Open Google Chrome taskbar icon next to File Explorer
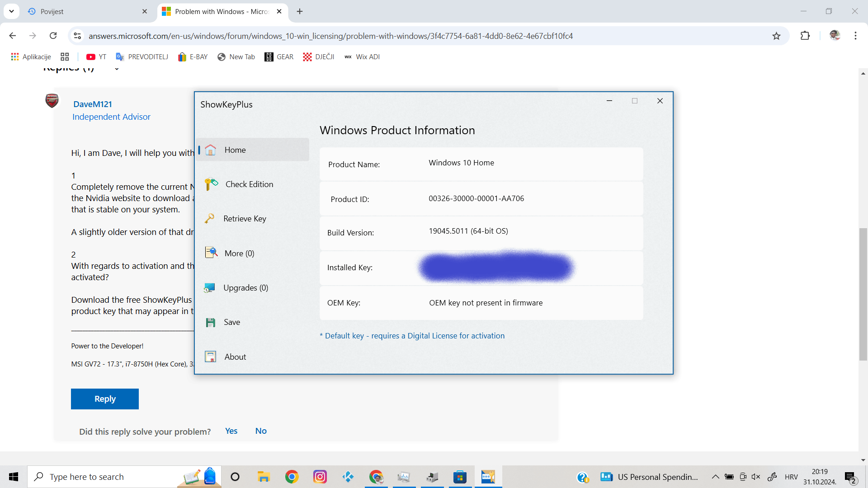This screenshot has height=488, width=868. tap(292, 477)
